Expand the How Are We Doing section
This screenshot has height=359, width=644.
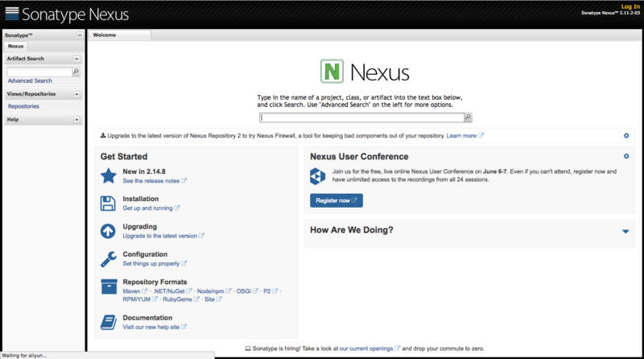pyautogui.click(x=625, y=231)
